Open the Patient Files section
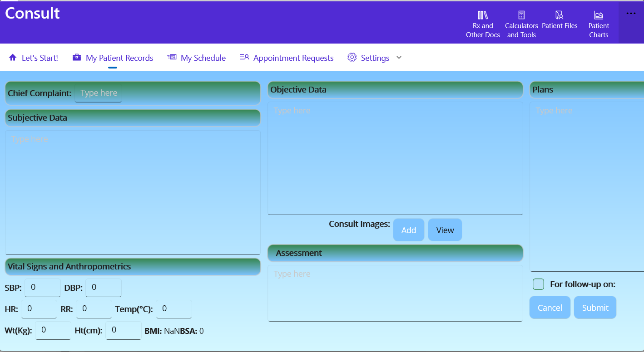This screenshot has height=352, width=644. (560, 20)
